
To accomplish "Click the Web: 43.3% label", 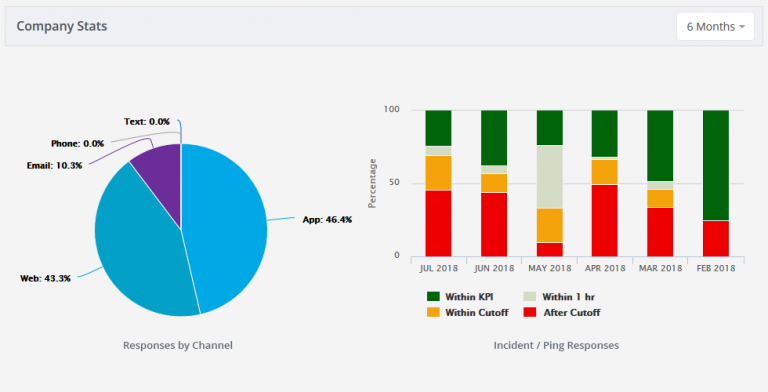I will [46, 278].
